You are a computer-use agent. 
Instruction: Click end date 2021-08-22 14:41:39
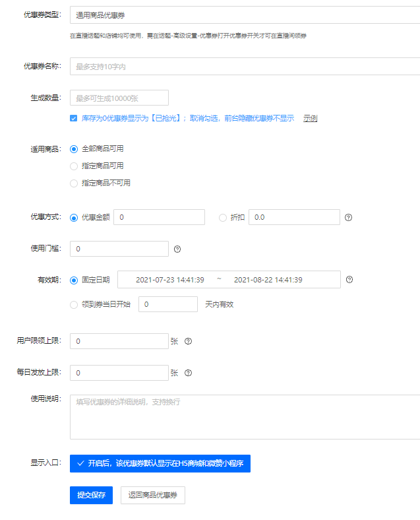(x=268, y=280)
